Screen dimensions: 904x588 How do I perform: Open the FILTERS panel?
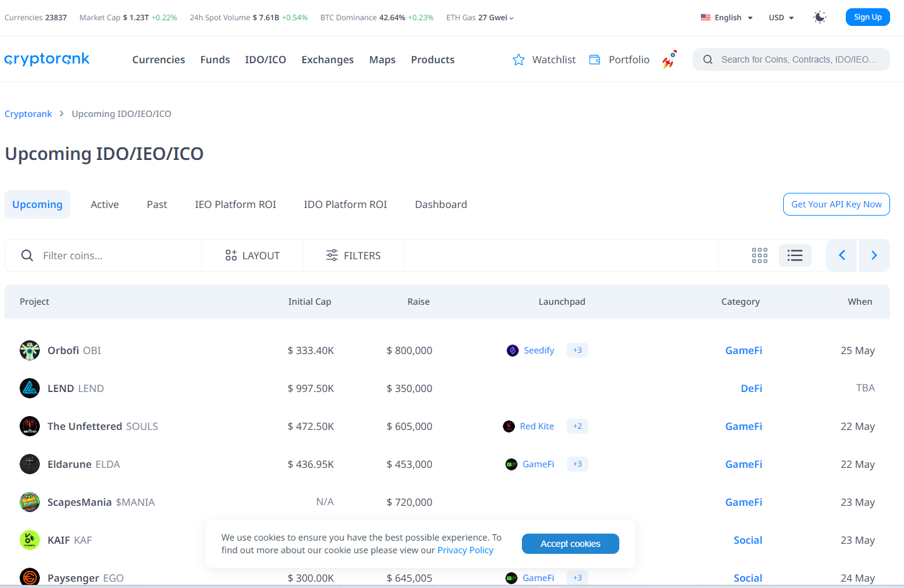coord(353,255)
